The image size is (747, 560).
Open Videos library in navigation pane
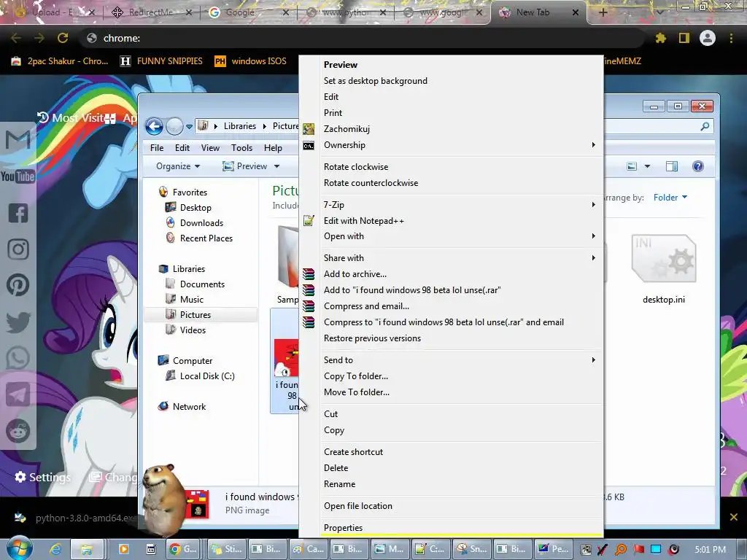(193, 330)
